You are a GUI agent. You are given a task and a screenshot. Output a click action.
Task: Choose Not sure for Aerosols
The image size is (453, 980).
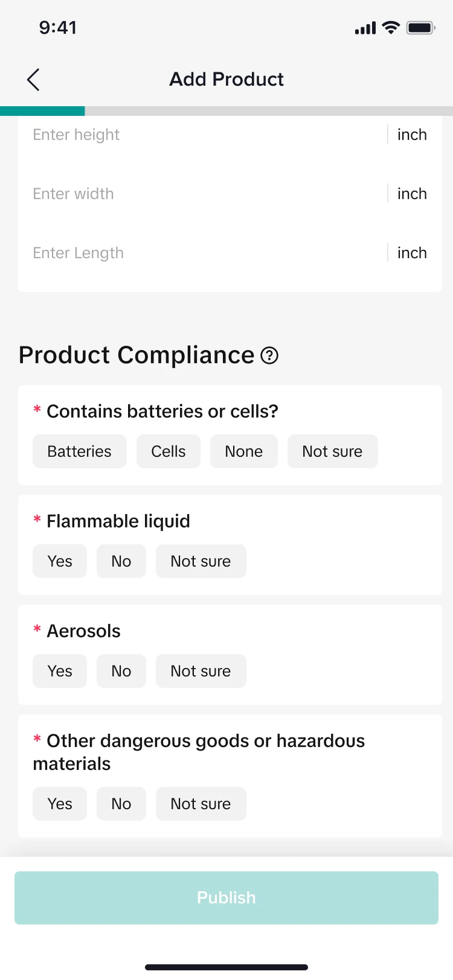201,671
